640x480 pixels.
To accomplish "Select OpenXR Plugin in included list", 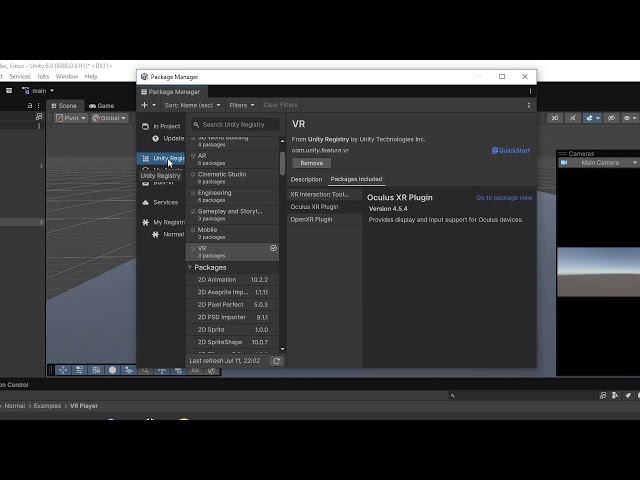I will pos(324,220).
